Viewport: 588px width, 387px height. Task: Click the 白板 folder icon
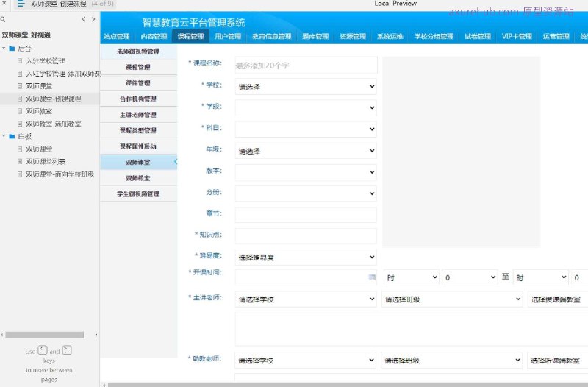tap(12, 136)
